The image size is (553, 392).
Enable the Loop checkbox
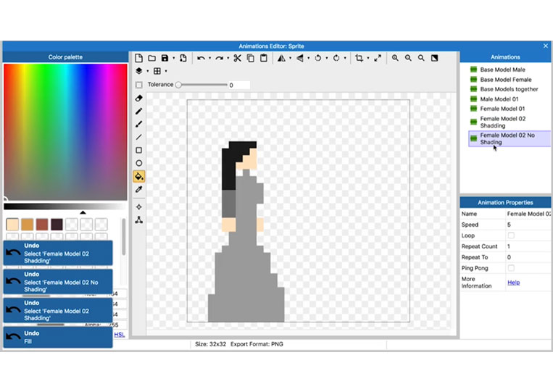[511, 235]
